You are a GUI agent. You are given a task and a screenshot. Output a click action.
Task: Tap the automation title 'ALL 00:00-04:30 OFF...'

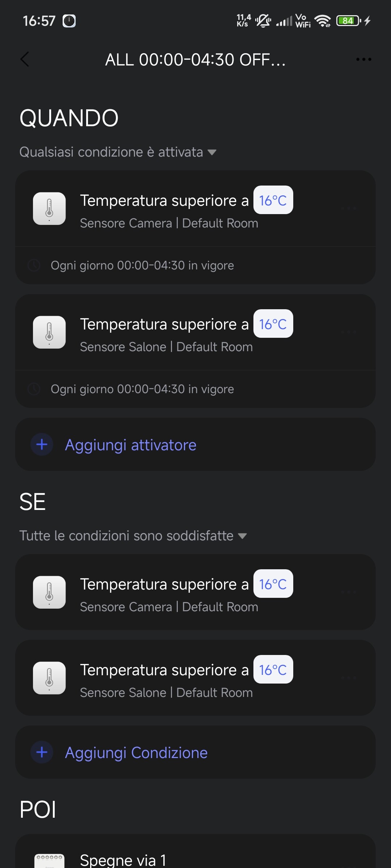pos(195,60)
